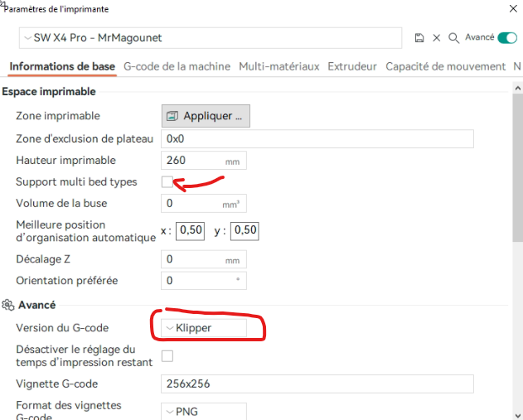Switch to the Informations de base tab

click(x=62, y=66)
